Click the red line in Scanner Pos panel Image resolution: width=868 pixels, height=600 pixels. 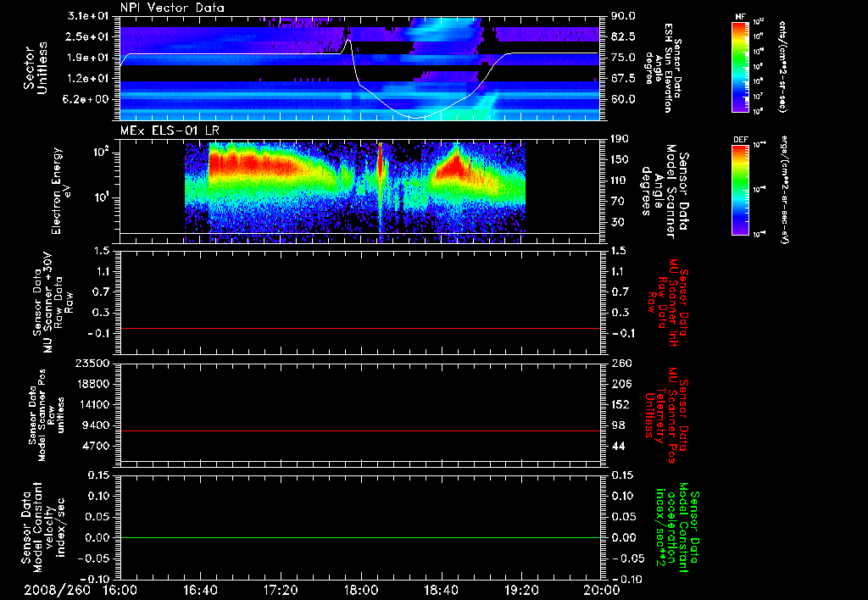[x=359, y=431]
